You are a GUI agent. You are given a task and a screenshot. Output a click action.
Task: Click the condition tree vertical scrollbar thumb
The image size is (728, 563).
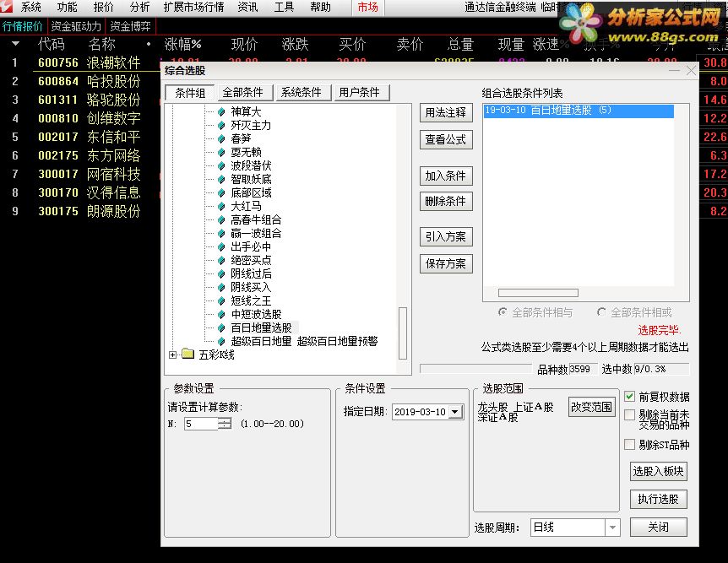403,333
